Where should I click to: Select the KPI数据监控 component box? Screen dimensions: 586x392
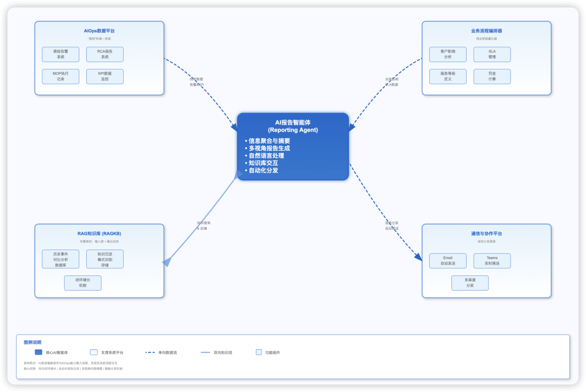tap(105, 76)
